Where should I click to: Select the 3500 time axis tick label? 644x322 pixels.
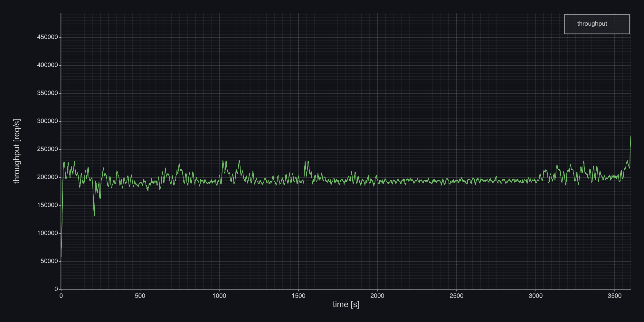pyautogui.click(x=615, y=296)
